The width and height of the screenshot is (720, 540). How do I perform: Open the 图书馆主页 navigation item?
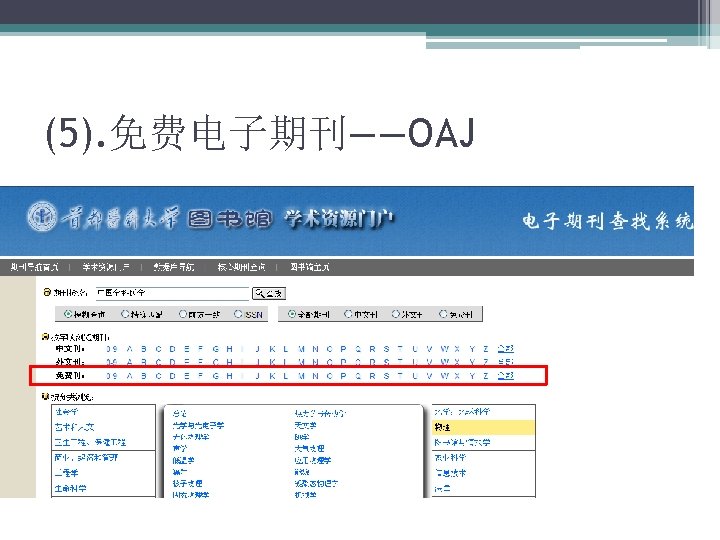click(x=309, y=267)
